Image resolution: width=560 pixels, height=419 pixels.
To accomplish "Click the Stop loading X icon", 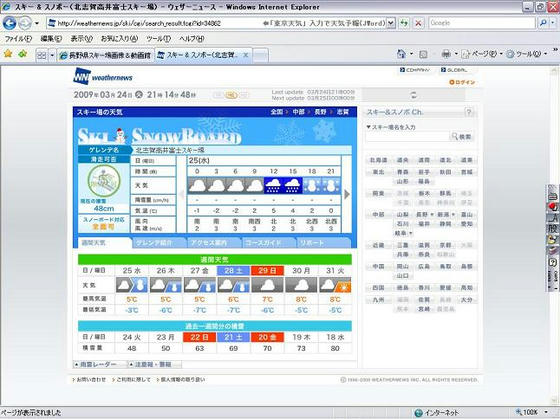I will pos(418,23).
